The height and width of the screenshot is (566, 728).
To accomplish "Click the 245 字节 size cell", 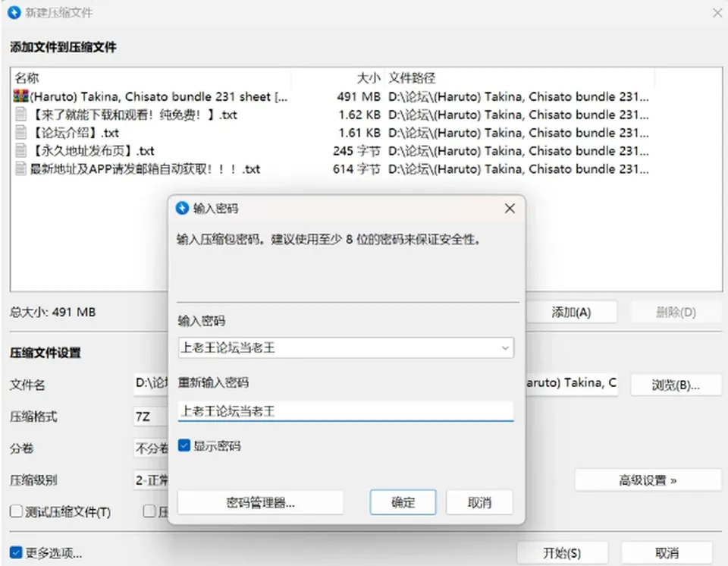I will (356, 151).
